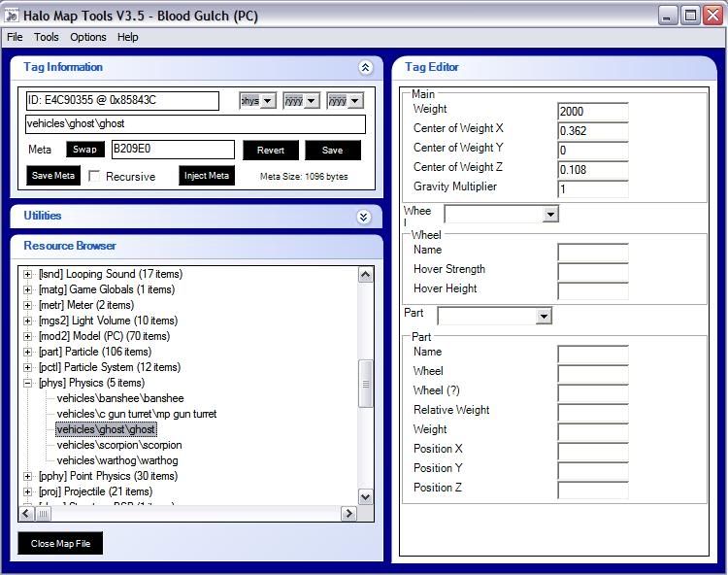The height and width of the screenshot is (575, 728).
Task: Click the Relative Weight field
Action: pos(593,413)
